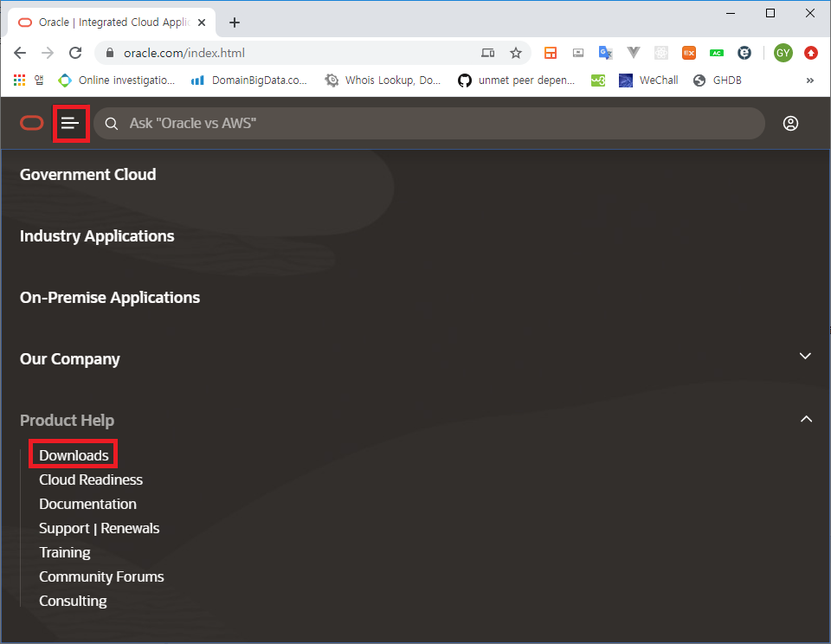This screenshot has width=831, height=644.
Task: Open DomainBigData.com bookmark
Action: (x=249, y=80)
